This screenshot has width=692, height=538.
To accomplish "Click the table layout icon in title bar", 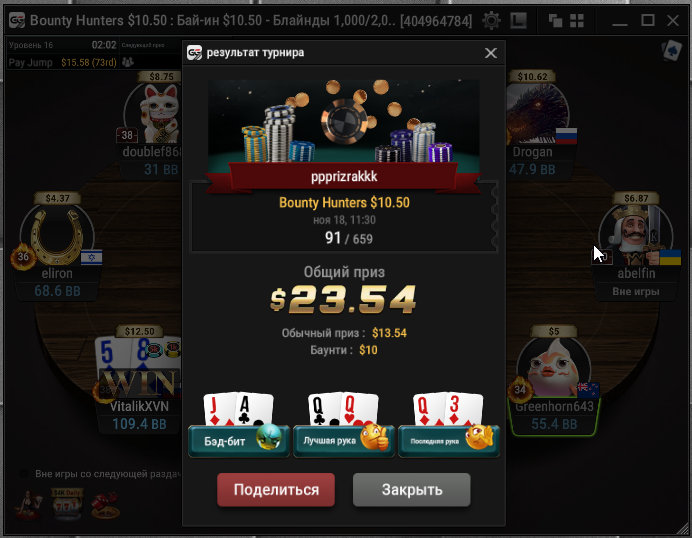I will 518,20.
